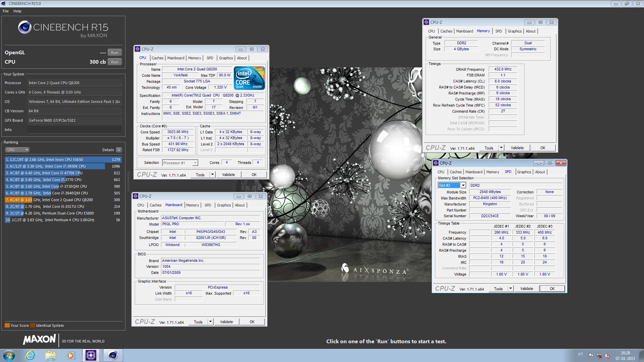
Task: Open Mainboard tab in CPU-Z CPU window
Action: 176,58
